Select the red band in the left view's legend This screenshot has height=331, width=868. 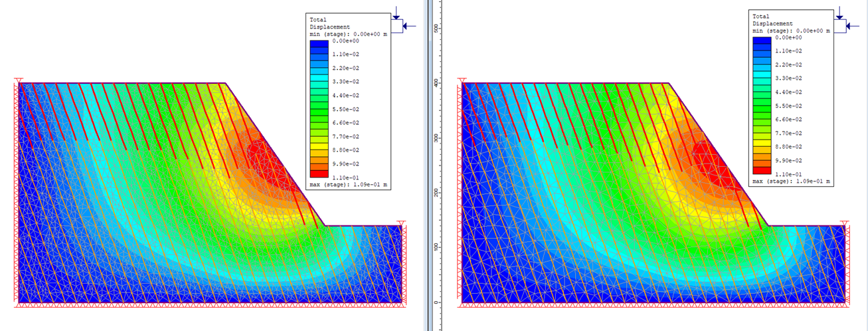(319, 174)
